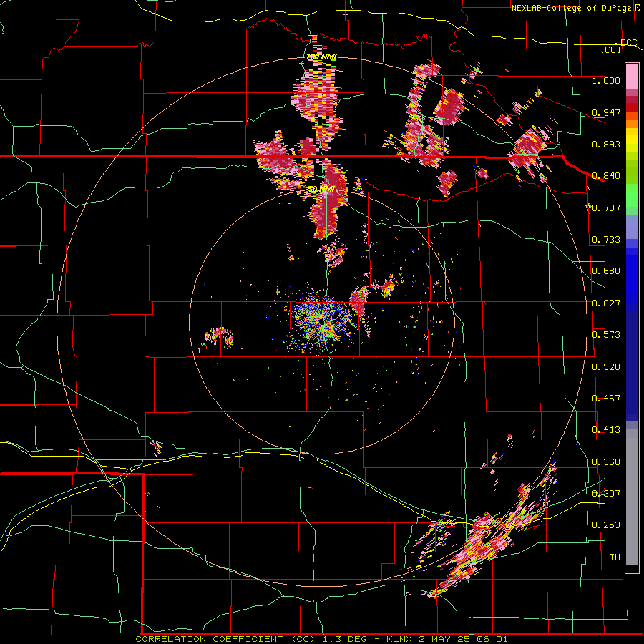Click the 0.573 legend value
Viewport: 644px width, 644px height.
606,335
